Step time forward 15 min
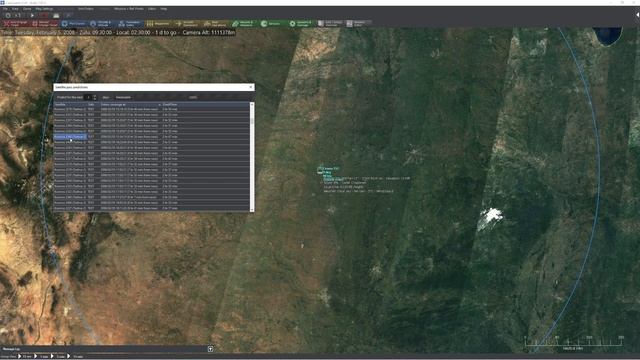This screenshot has height=360, width=640. (76, 356)
